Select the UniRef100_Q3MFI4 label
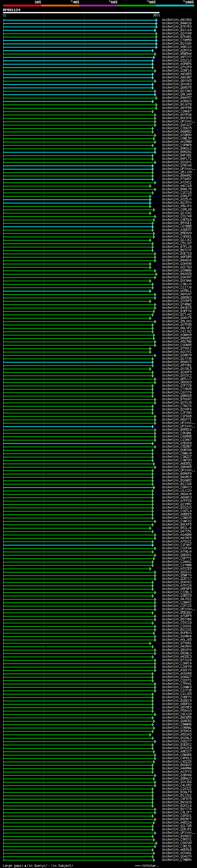 click(x=177, y=71)
